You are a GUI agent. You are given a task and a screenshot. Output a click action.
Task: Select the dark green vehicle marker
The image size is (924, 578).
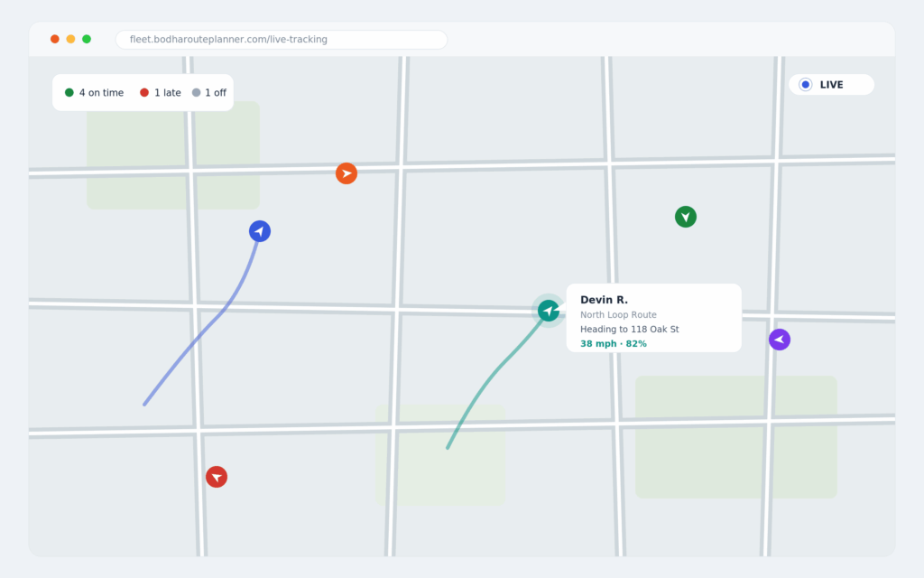click(x=686, y=217)
